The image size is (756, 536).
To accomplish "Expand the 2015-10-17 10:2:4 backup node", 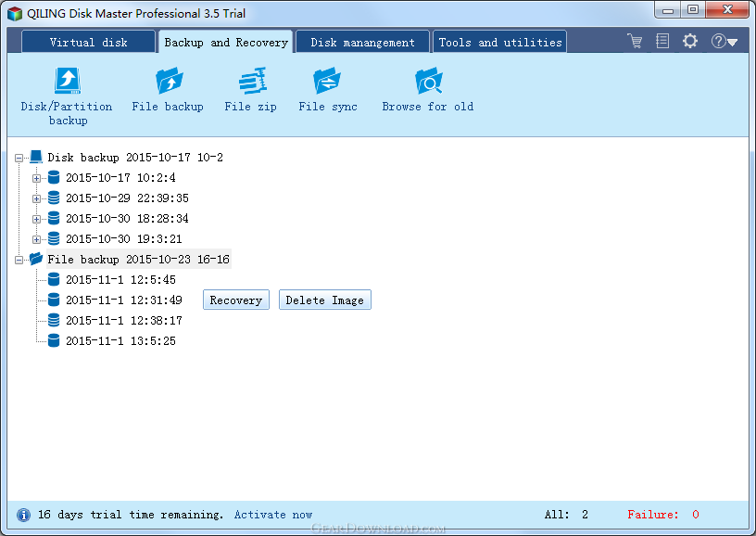I will (x=36, y=178).
